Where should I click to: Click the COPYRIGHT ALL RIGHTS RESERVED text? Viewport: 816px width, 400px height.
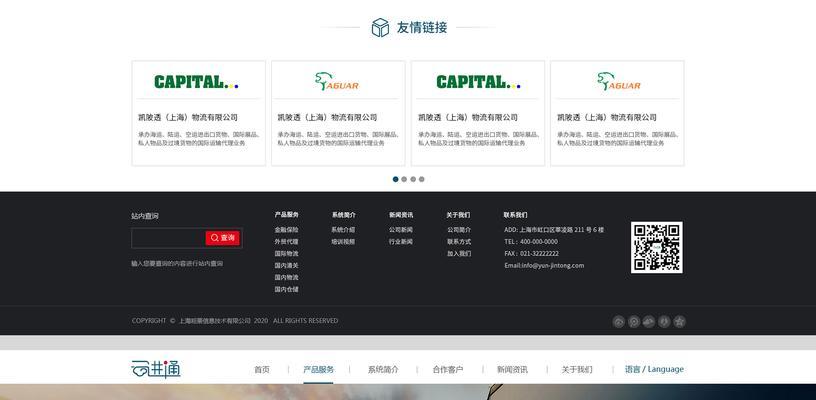pyautogui.click(x=235, y=320)
